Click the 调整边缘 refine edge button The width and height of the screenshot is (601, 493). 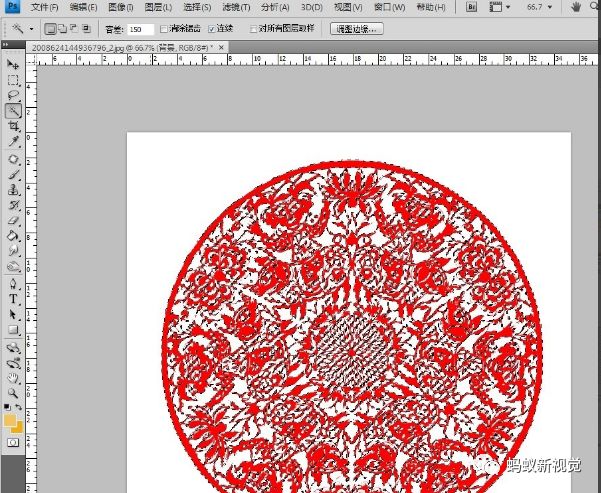(356, 29)
